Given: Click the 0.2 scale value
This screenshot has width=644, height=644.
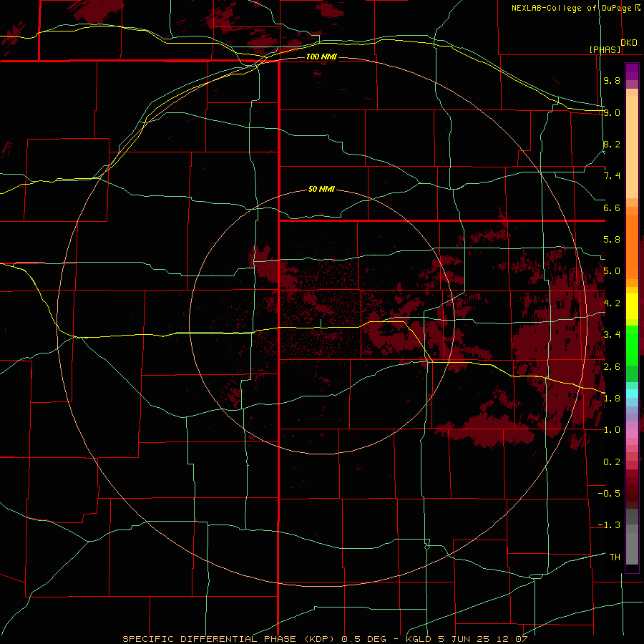Looking at the screenshot, I should [612, 462].
